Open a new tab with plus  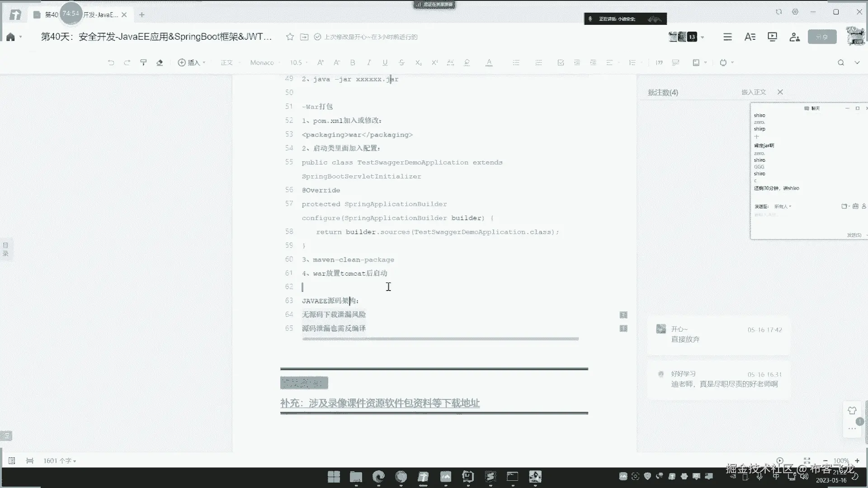pyautogui.click(x=142, y=15)
